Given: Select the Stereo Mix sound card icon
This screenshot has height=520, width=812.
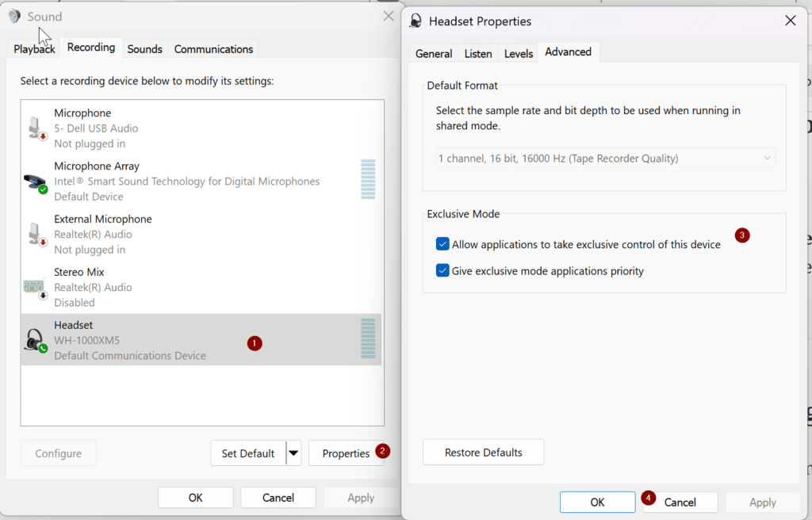Looking at the screenshot, I should click(35, 287).
